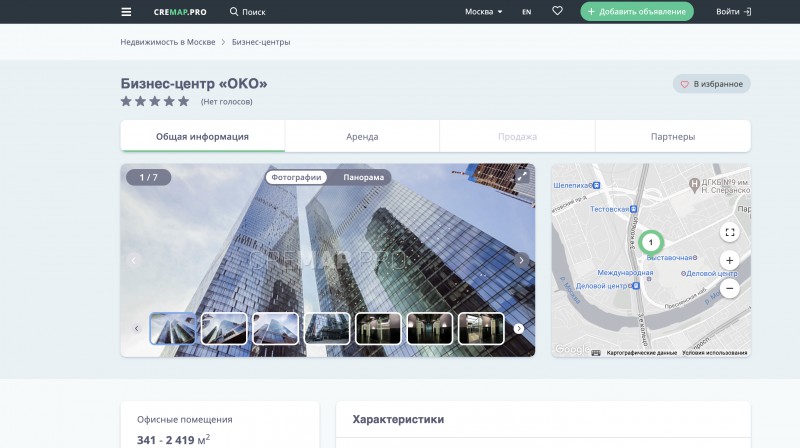Add to favorites with В избранное

712,84
